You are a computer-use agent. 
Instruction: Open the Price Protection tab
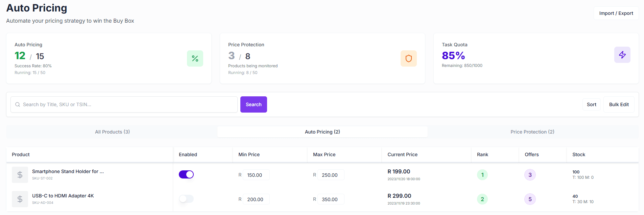532,132
